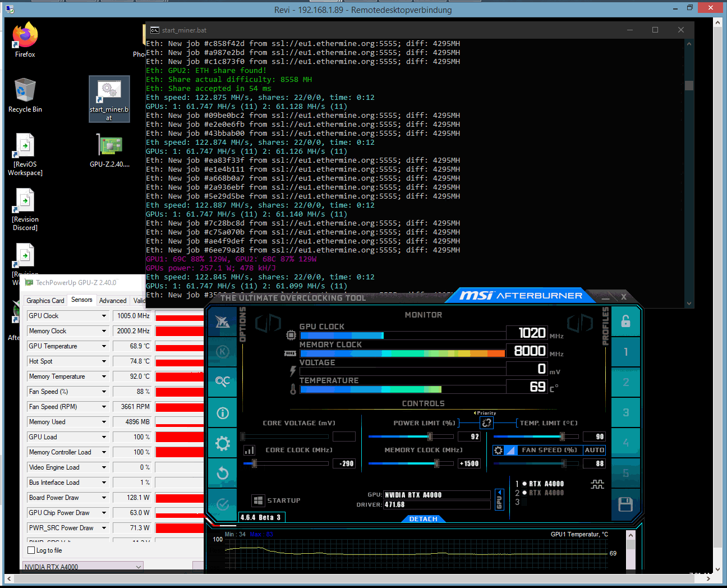727x588 pixels.
Task: Toggle the power/temp limit link icon
Action: pyautogui.click(x=486, y=423)
